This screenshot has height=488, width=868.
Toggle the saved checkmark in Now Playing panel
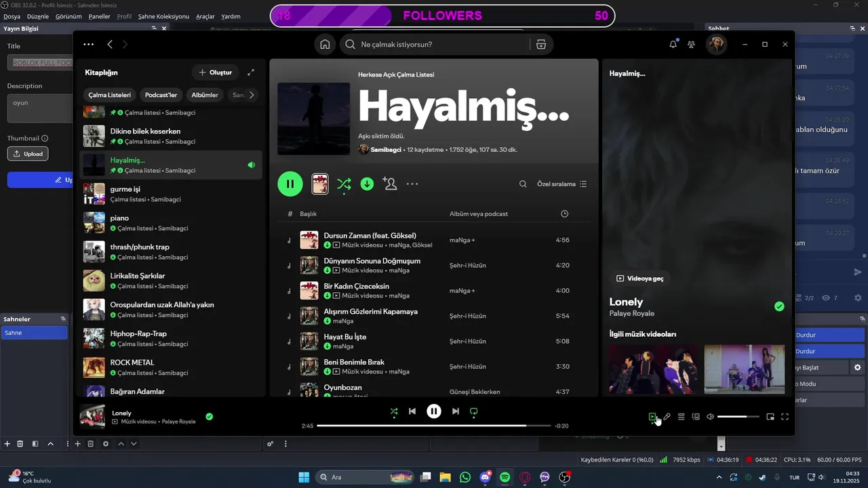click(x=779, y=306)
